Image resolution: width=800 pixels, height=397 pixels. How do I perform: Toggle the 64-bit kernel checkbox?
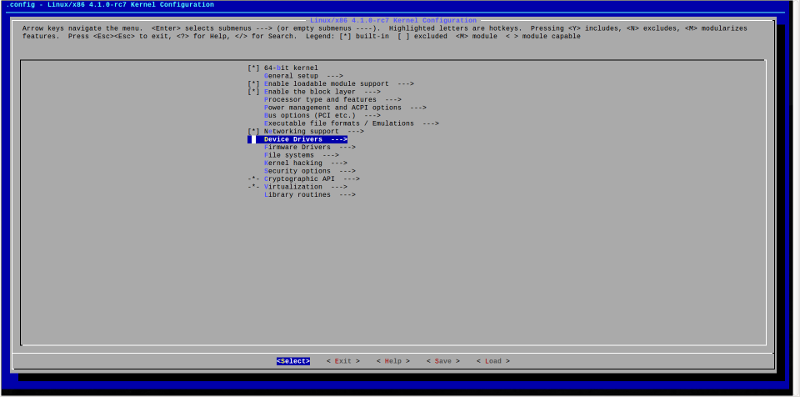point(254,68)
